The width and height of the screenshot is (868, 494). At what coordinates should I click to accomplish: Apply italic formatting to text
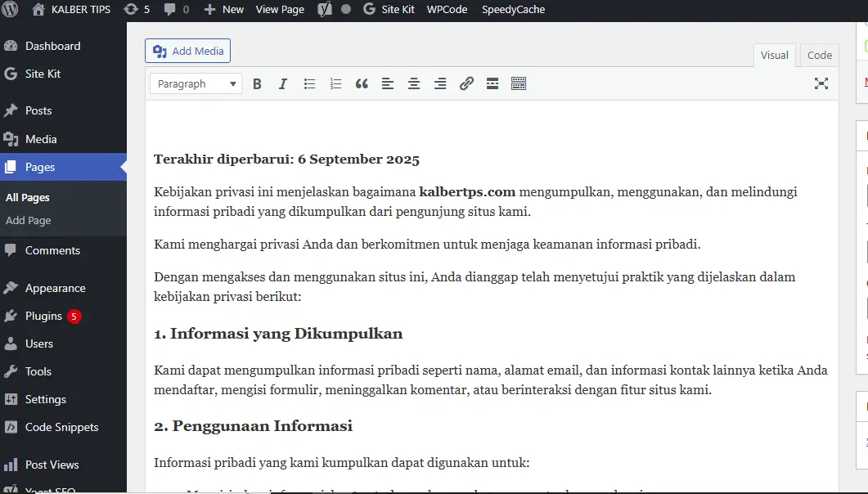(x=283, y=83)
